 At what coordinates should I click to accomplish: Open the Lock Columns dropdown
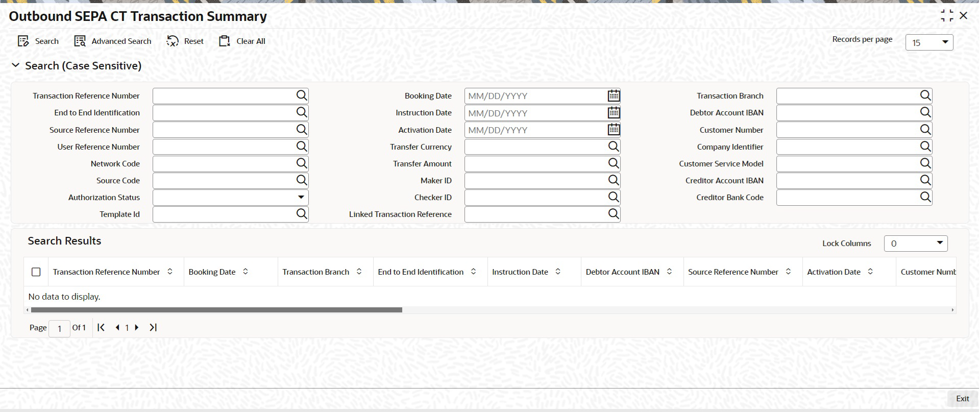click(916, 244)
